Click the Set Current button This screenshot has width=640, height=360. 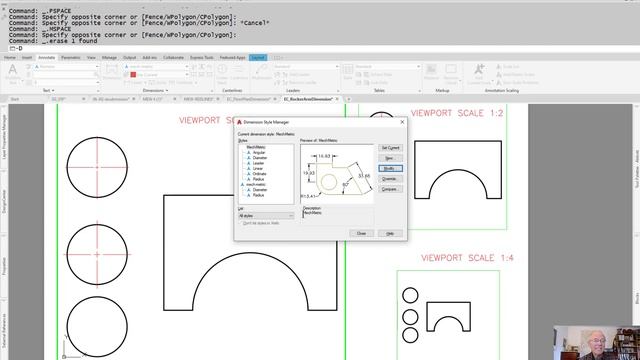tap(390, 148)
